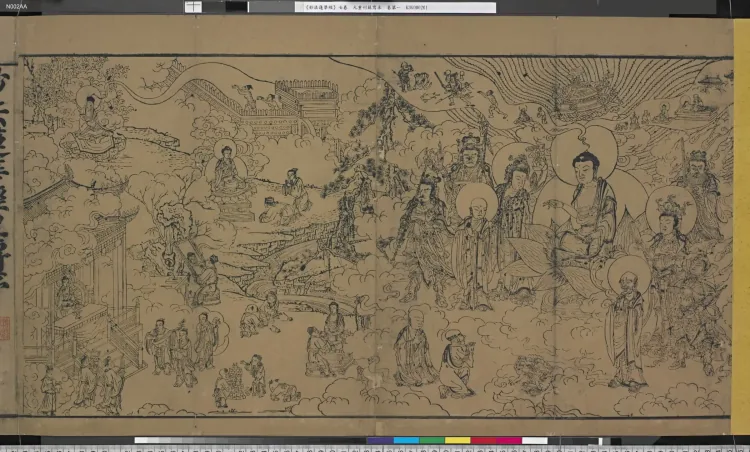Click the red seal stamp on the left margin

(x=5, y=328)
